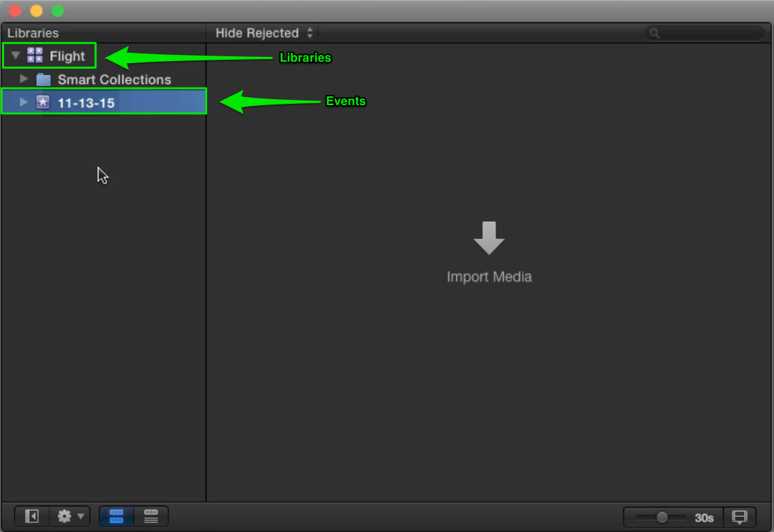
Task: Click the Import Media arrow icon
Action: pyautogui.click(x=489, y=238)
